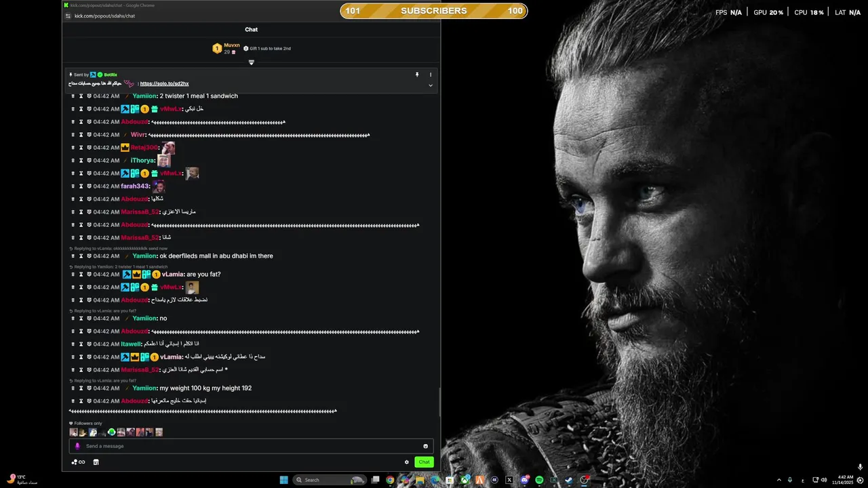
Task: Open Microsoft Edge from the taskbar
Action: click(435, 480)
